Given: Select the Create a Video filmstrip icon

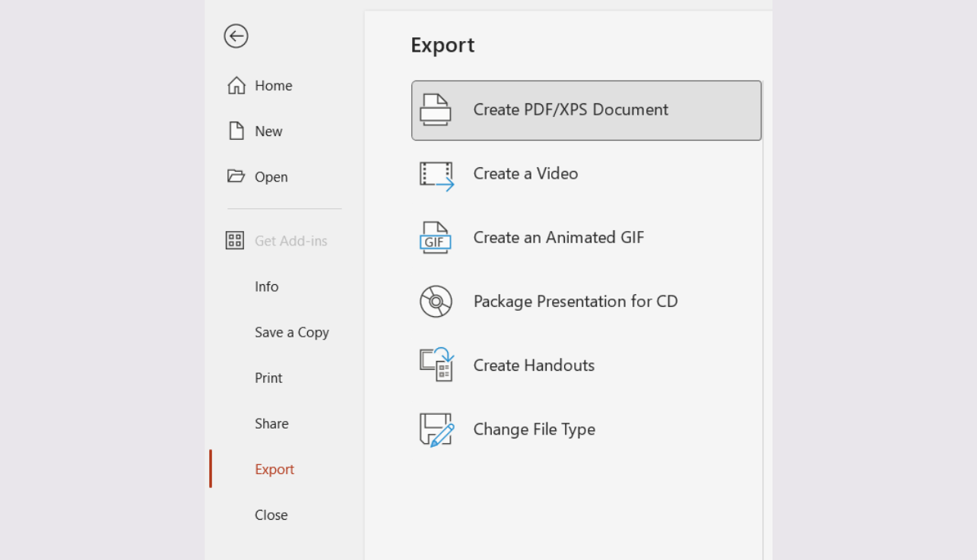Looking at the screenshot, I should coord(436,174).
